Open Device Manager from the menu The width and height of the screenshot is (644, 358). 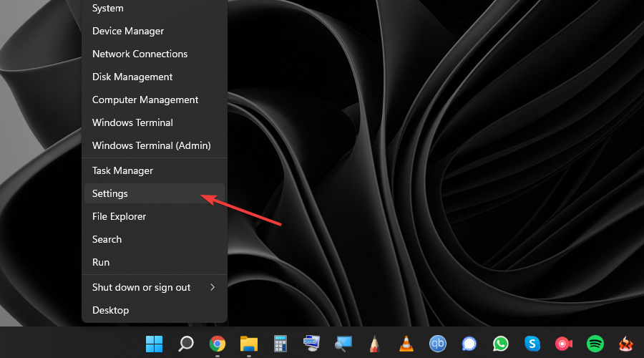128,31
